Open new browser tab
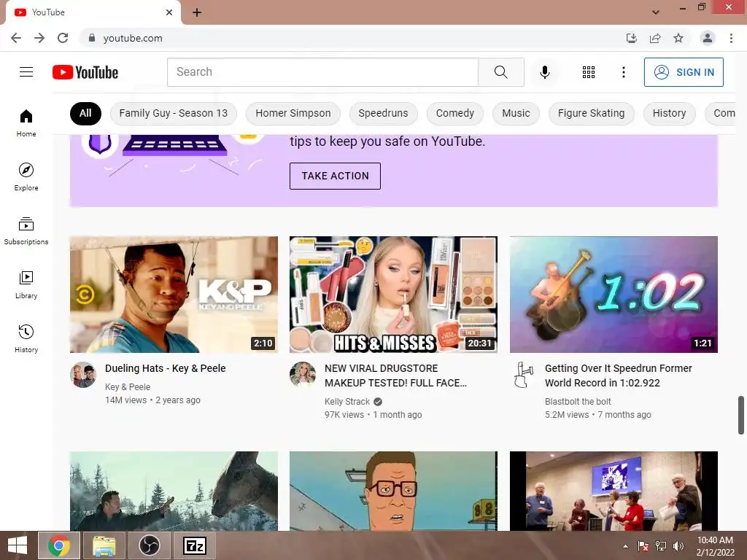This screenshot has height=560, width=747. [197, 12]
